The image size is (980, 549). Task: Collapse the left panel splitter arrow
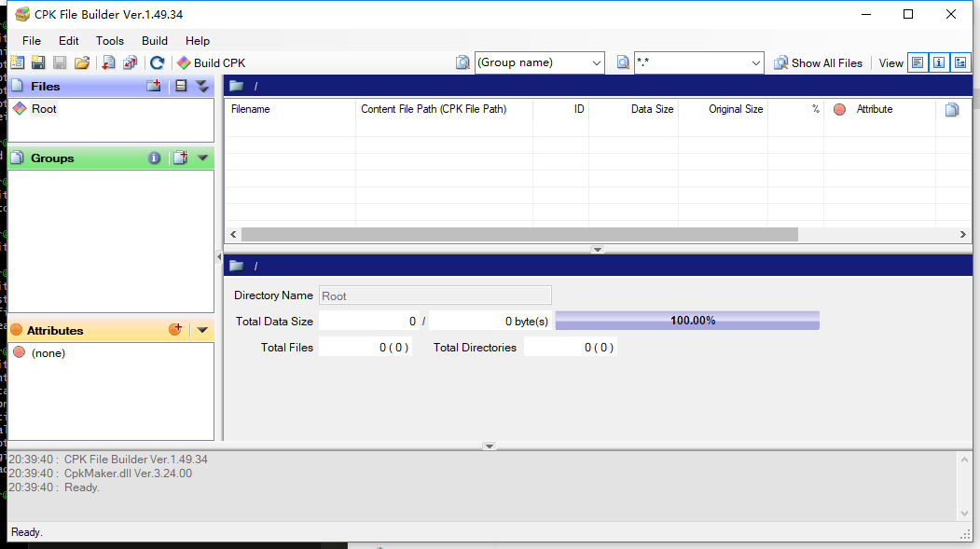coord(219,256)
